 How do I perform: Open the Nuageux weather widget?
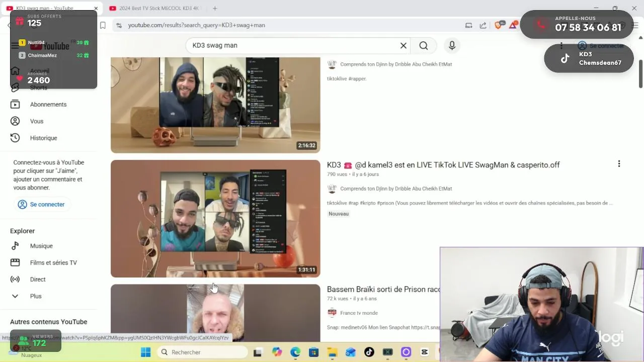(x=28, y=351)
